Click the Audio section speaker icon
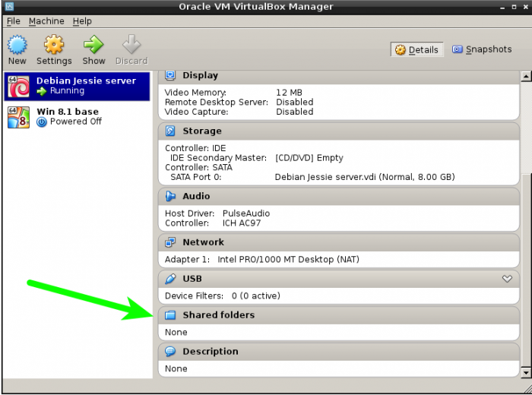 coord(170,196)
